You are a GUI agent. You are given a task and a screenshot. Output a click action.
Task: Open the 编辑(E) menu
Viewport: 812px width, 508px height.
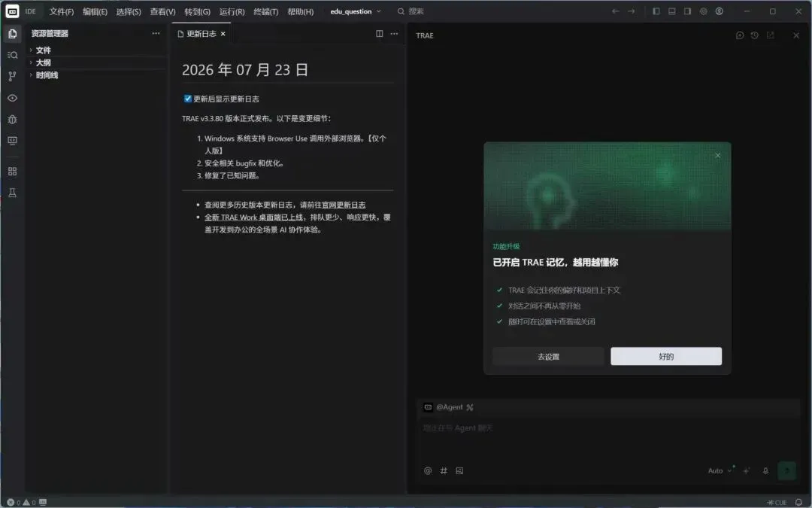(x=95, y=11)
